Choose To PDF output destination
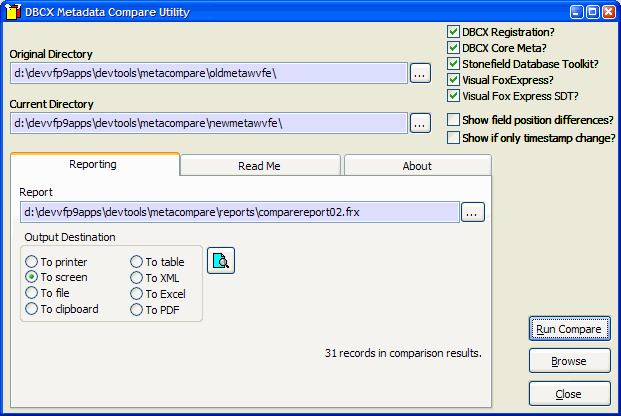Screen dimensions: 621x416 [x=137, y=310]
